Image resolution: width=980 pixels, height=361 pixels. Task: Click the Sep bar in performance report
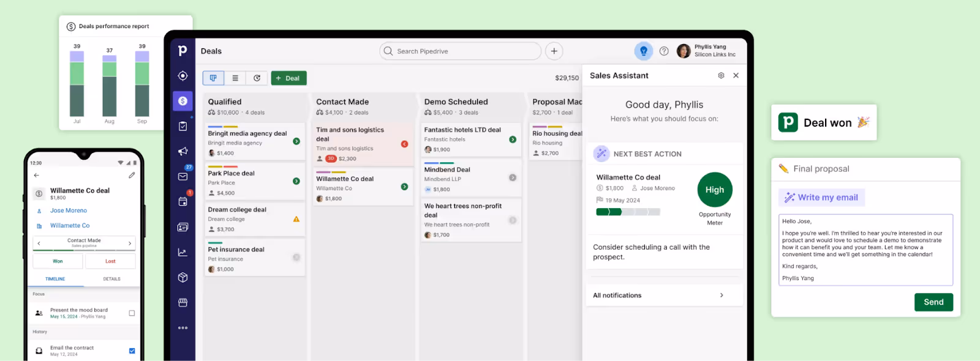(142, 84)
